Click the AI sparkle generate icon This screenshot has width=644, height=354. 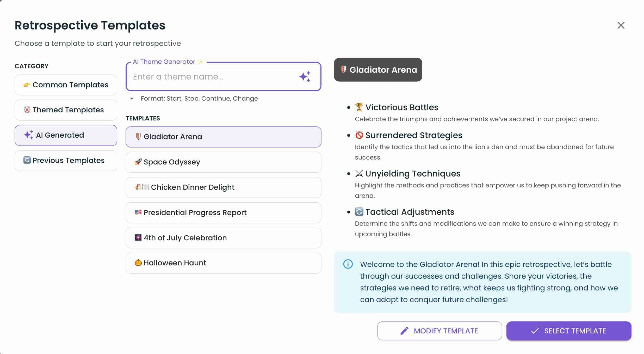[305, 77]
